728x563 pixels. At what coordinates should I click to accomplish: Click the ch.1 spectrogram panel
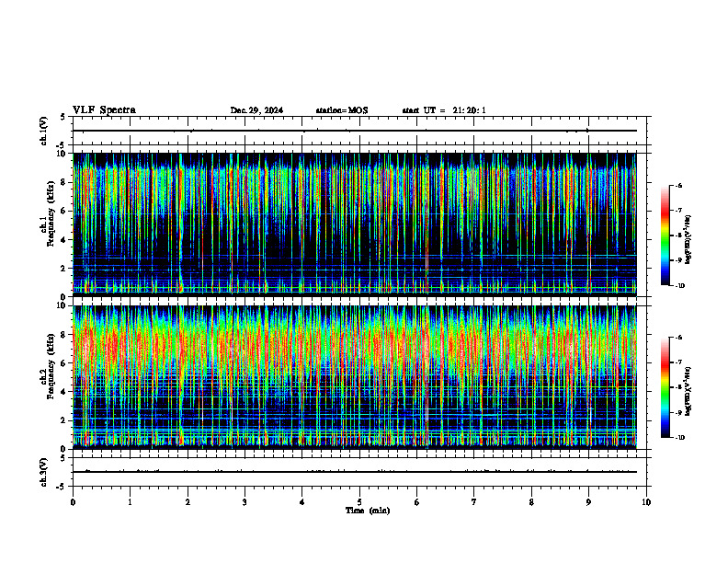355,224
